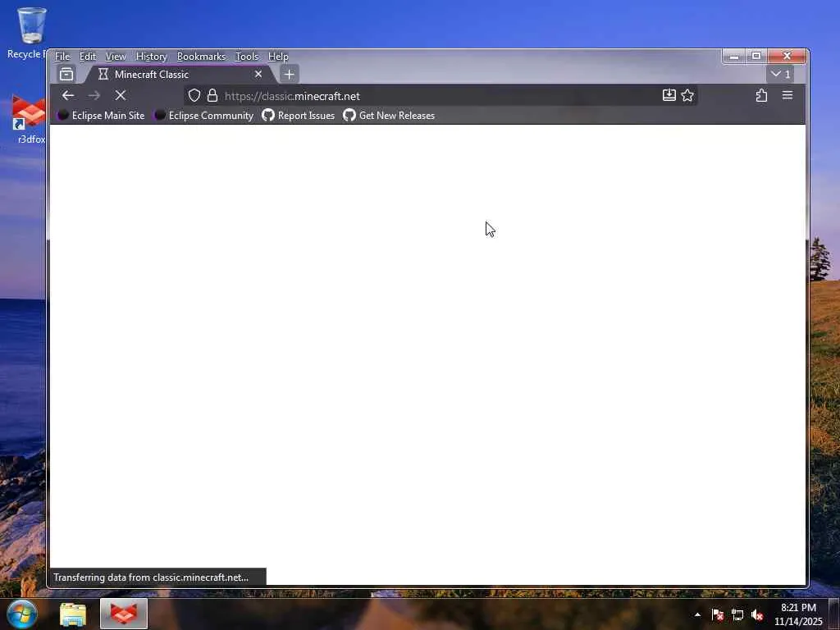
Task: Click the r3dfox taskbar button
Action: coord(124,614)
